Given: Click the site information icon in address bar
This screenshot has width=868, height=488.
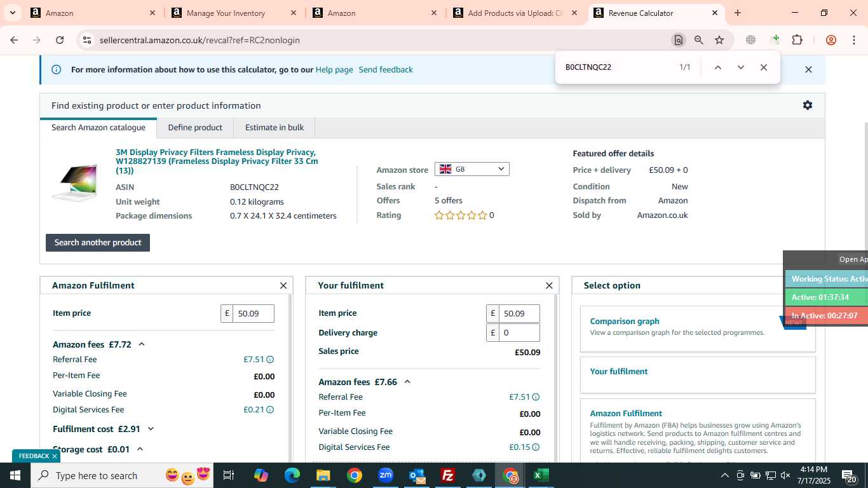Looking at the screenshot, I should [x=87, y=40].
